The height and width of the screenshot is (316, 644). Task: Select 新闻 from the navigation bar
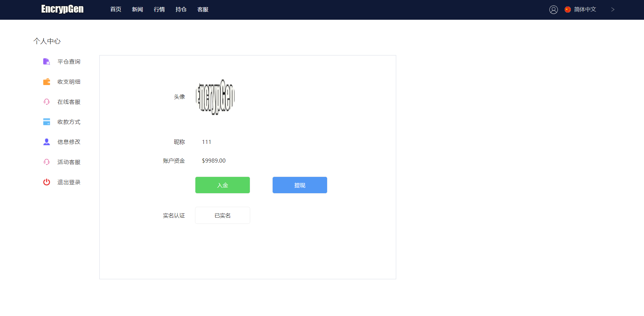click(137, 10)
